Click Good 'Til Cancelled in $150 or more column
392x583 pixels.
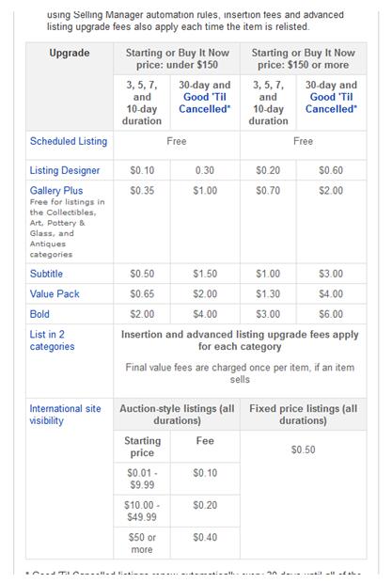(x=331, y=103)
